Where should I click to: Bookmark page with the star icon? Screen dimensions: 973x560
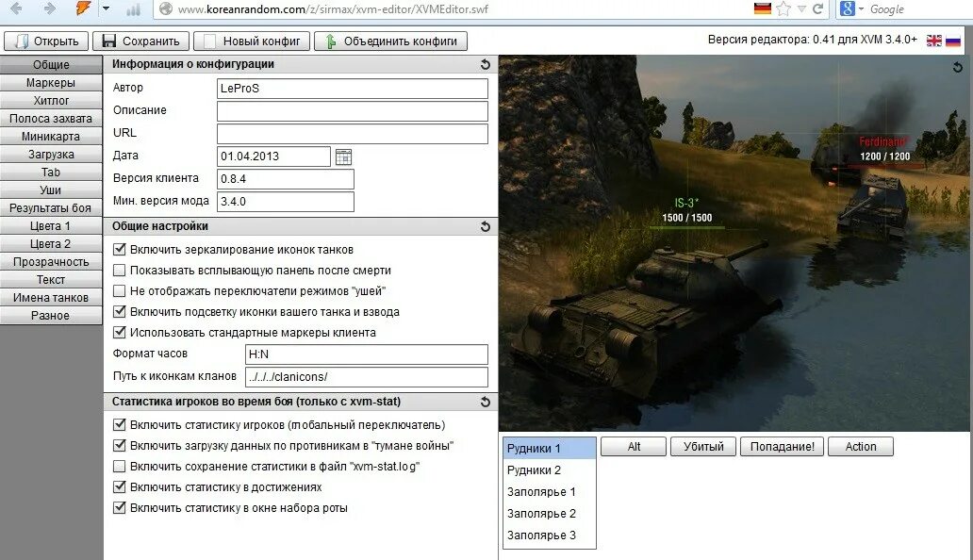[783, 8]
